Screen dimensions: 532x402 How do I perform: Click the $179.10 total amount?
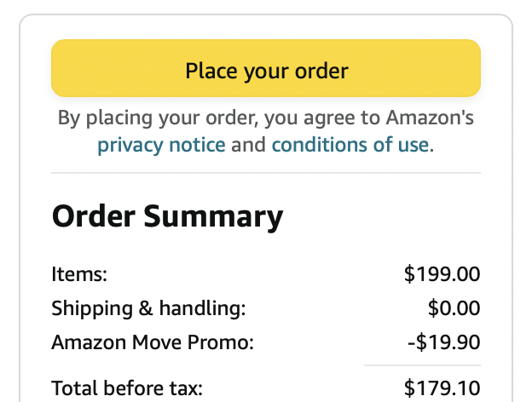point(442,389)
